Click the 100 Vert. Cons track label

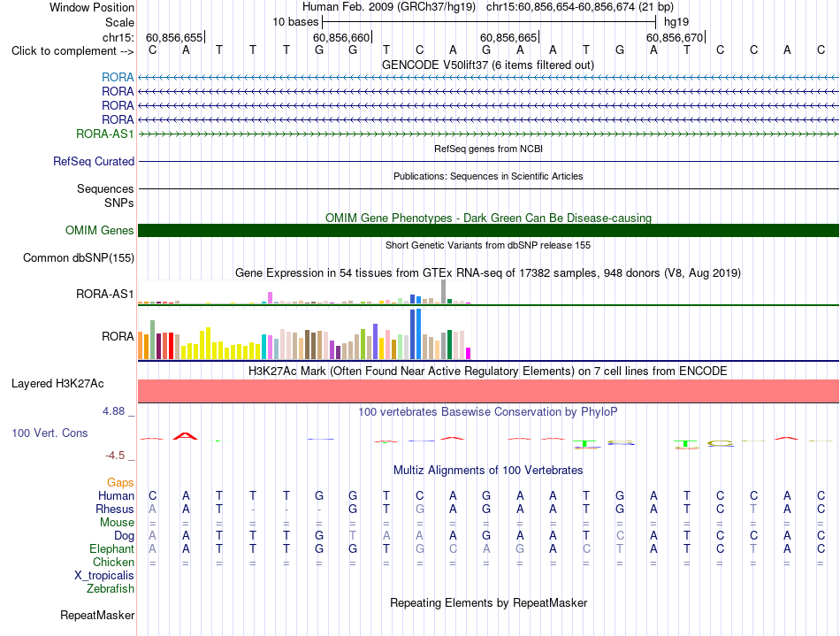50,433
